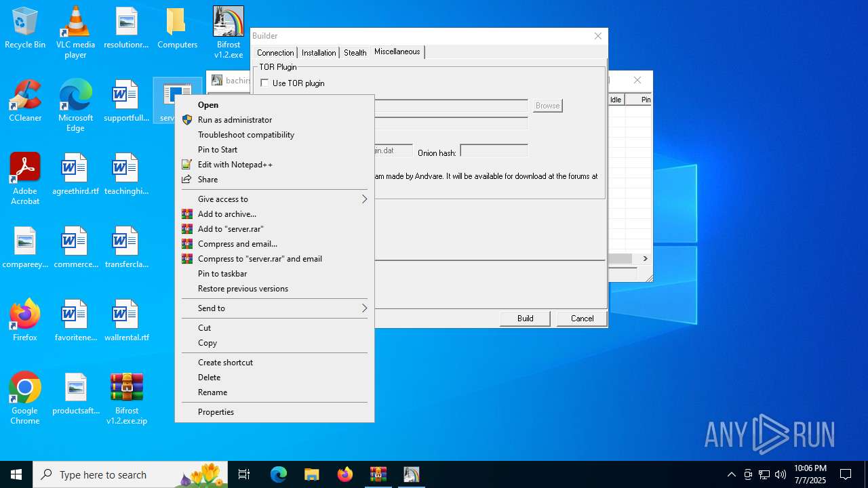
Task: Click the Onion hash input field
Action: [x=494, y=150]
